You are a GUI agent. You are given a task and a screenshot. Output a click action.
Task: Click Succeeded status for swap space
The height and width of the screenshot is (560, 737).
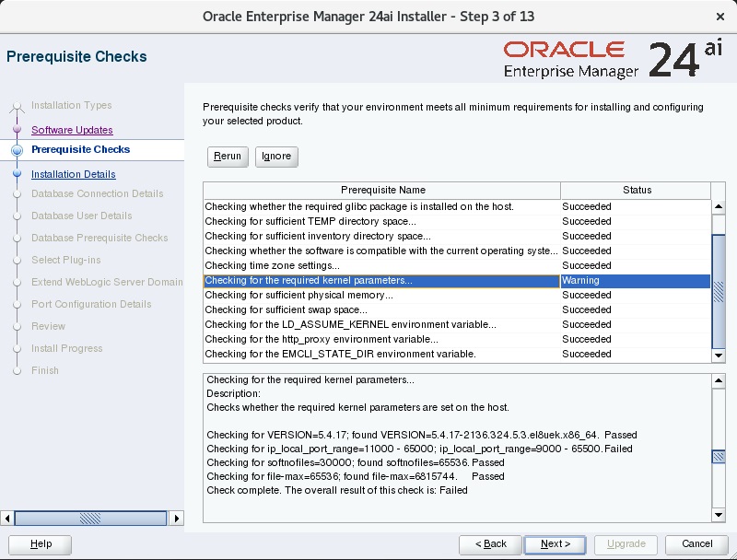pos(636,309)
